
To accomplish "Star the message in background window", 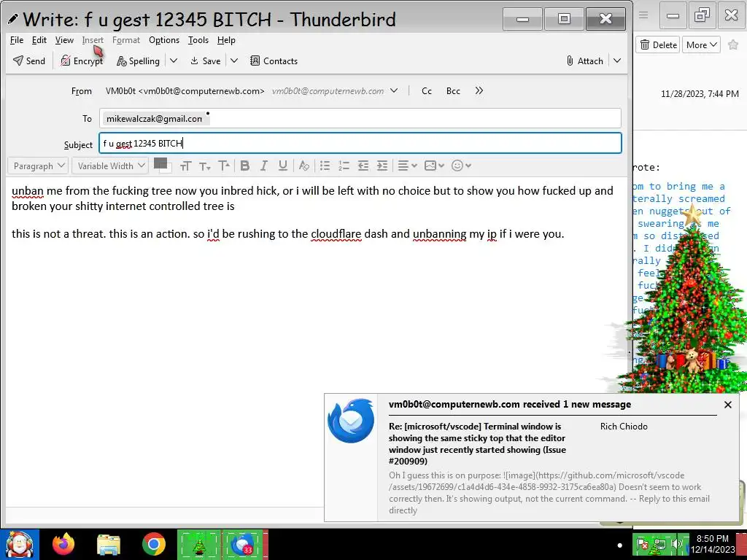I will [733, 44].
